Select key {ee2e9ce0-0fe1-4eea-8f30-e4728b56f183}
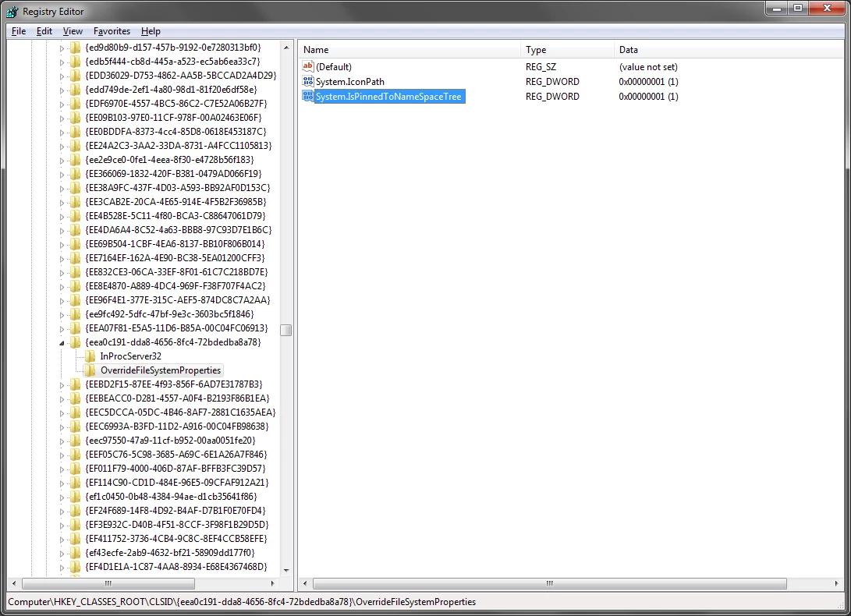This screenshot has height=616, width=851. coord(169,160)
